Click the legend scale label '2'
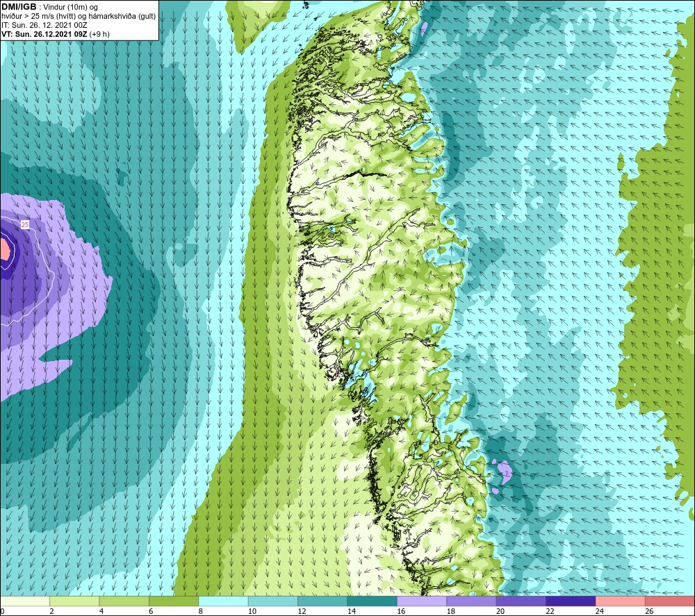Screen dimensions: 695x616 pyautogui.click(x=52, y=611)
